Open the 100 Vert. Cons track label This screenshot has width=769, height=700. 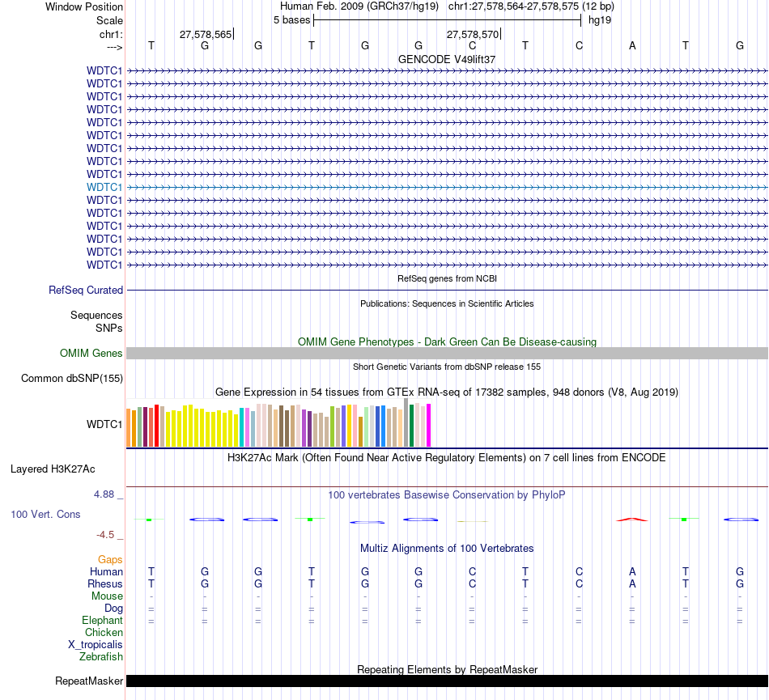pos(45,514)
